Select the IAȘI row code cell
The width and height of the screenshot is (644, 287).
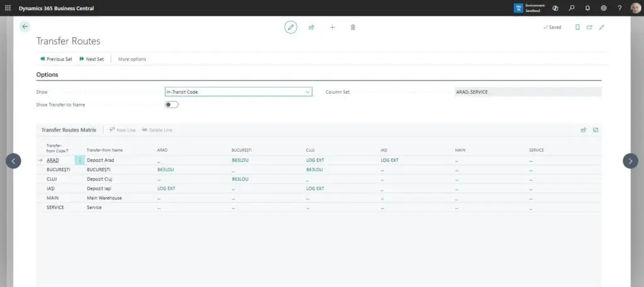point(50,188)
